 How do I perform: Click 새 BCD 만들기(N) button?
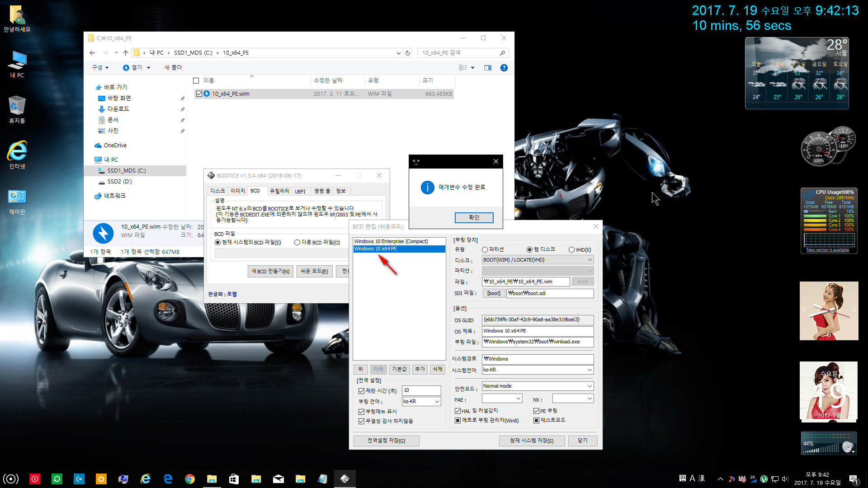270,271
